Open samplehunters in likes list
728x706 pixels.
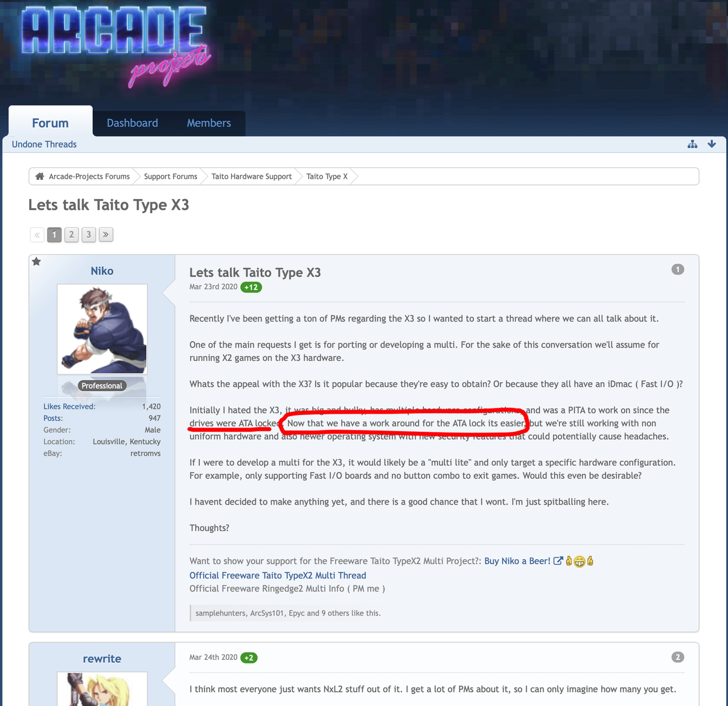pos(221,613)
